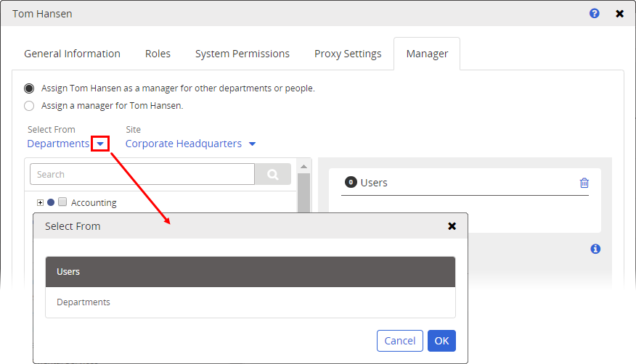Click the blue info icon
The image size is (636, 364).
click(x=595, y=249)
